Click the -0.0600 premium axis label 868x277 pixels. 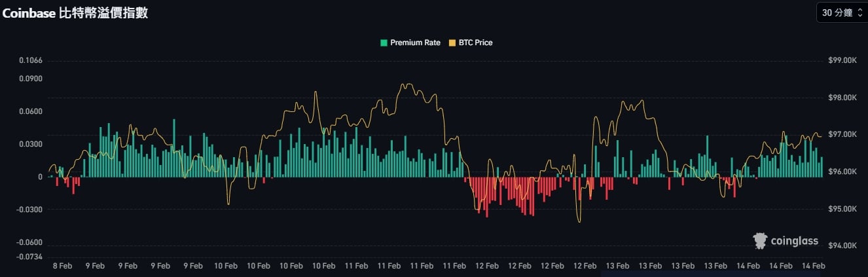[x=29, y=242]
